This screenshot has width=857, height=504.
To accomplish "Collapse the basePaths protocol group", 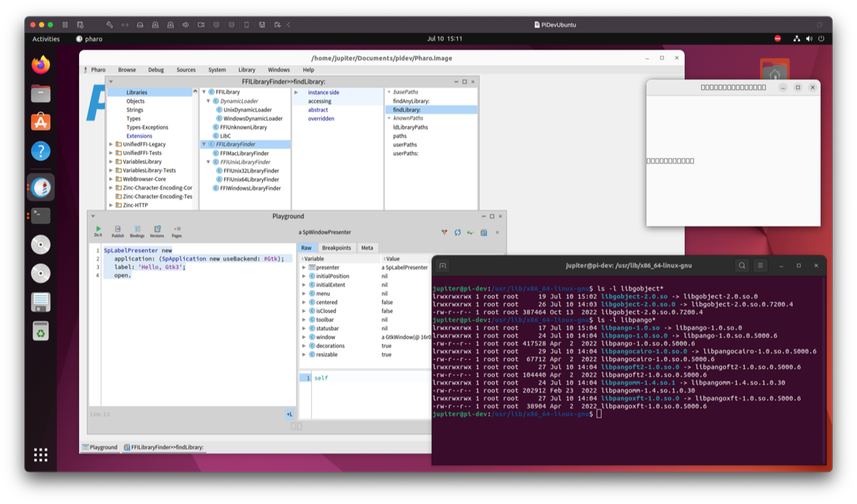I will [388, 92].
